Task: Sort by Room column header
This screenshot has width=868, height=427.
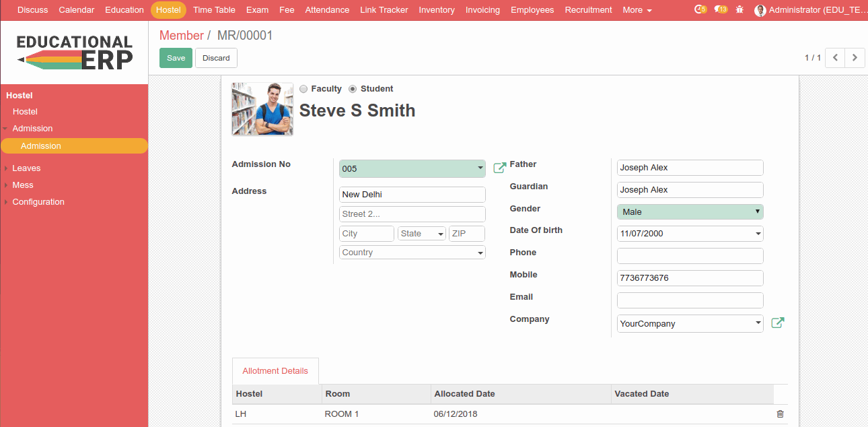Action: [x=377, y=394]
